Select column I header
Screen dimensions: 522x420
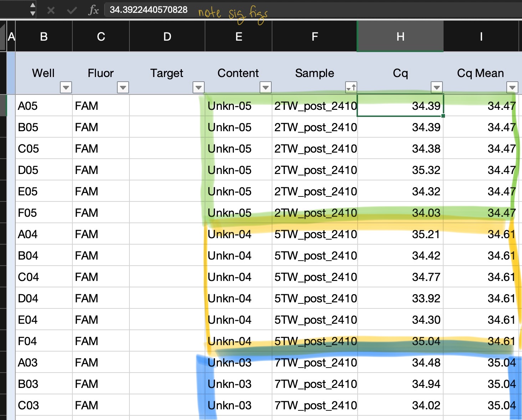(481, 36)
